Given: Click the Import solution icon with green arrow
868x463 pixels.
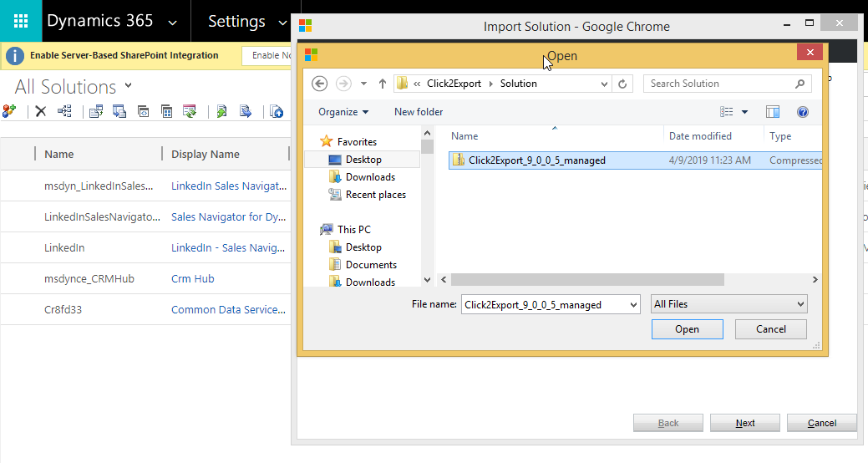Looking at the screenshot, I should pos(96,111).
